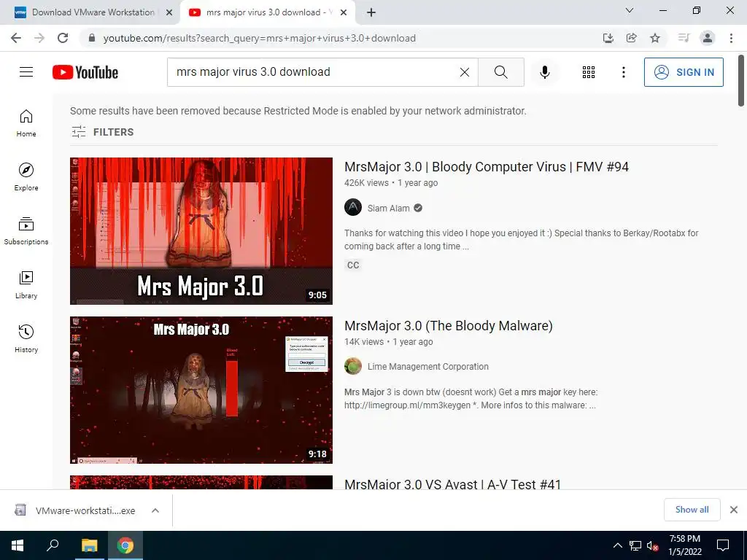Open the Lime Management Corporation channel name
This screenshot has height=560, width=747.
pos(427,367)
